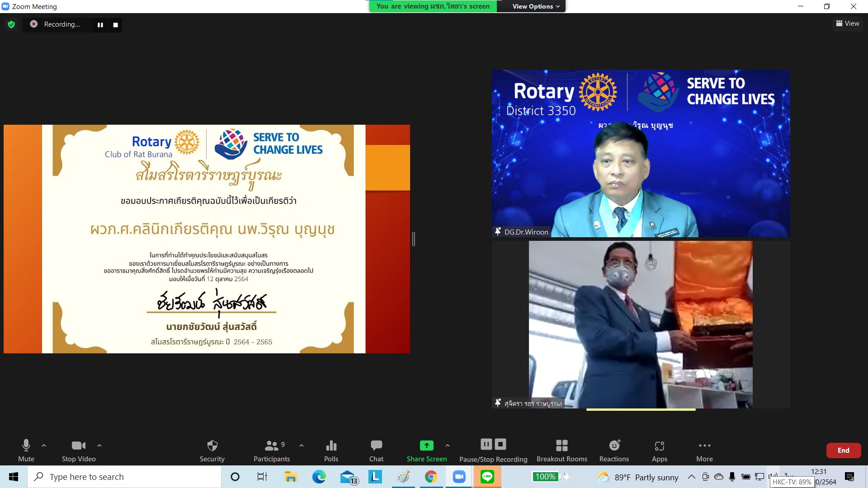Viewport: 868px width, 488px height.
Task: Open the clock showing 12:31
Action: pyautogui.click(x=819, y=472)
